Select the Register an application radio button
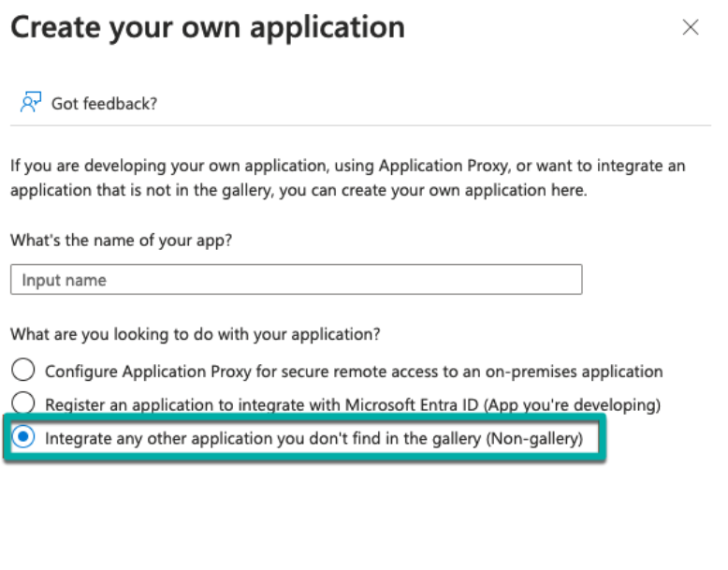This screenshot has width=728, height=570. click(23, 404)
